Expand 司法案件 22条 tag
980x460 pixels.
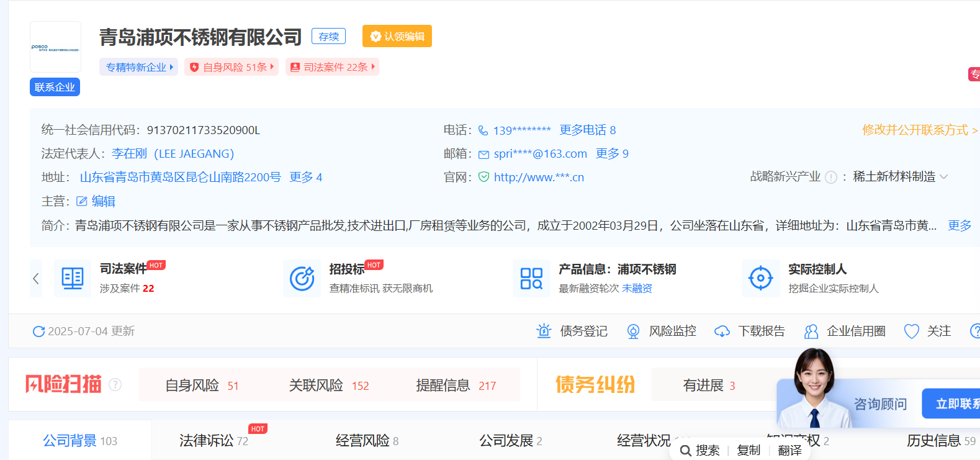pyautogui.click(x=332, y=67)
